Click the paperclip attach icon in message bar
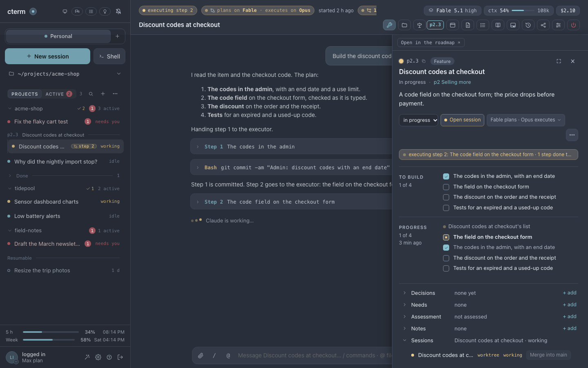588x368 pixels. pyautogui.click(x=200, y=356)
